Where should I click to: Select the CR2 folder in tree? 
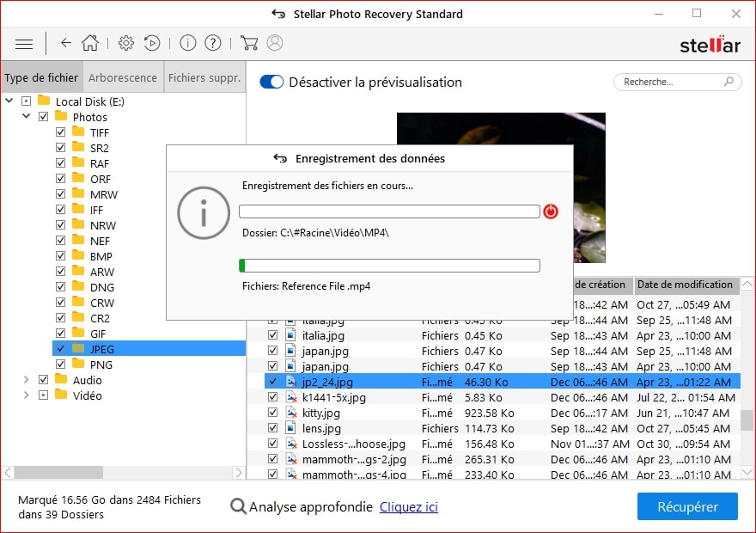[x=100, y=318]
